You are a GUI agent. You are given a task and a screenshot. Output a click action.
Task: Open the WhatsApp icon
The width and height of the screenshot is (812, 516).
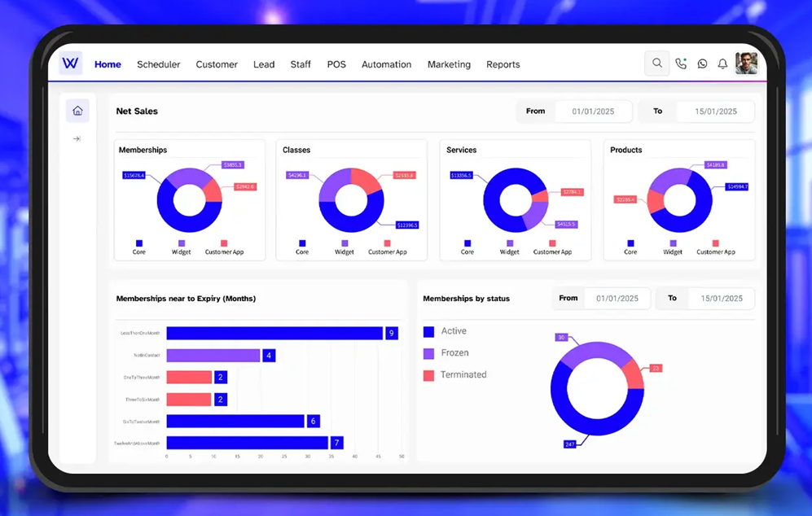click(702, 63)
